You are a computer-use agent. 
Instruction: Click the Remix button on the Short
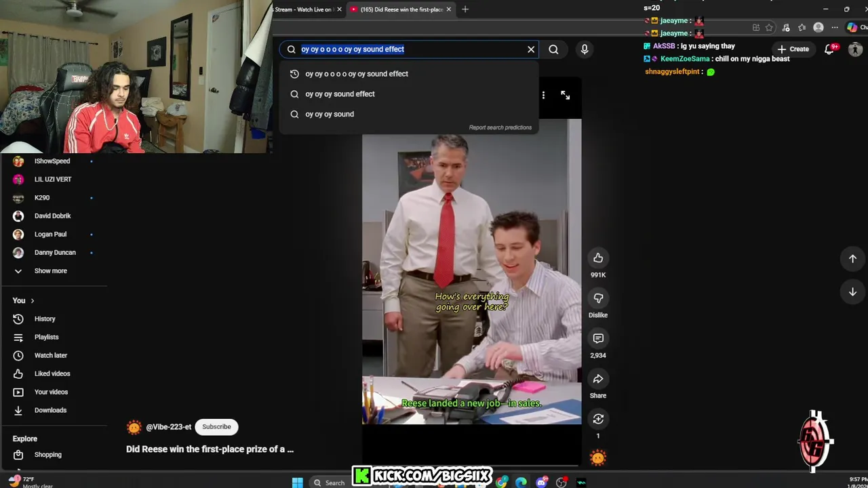[x=598, y=419]
